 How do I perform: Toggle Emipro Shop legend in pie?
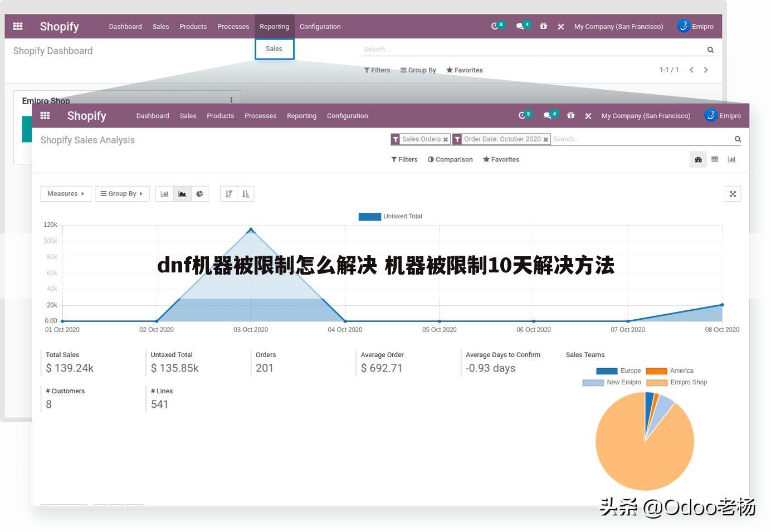676,382
